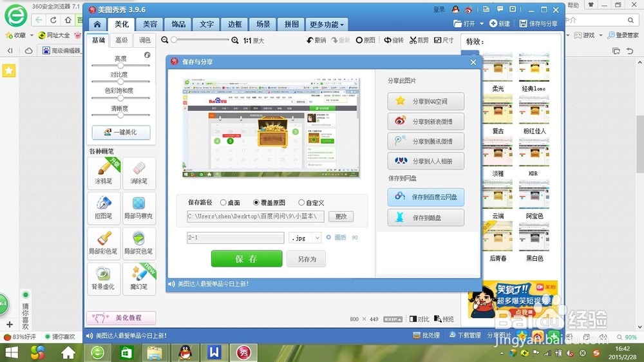Click the 清晰度 sharpness slider handle
644x362 pixels.
[120, 115]
